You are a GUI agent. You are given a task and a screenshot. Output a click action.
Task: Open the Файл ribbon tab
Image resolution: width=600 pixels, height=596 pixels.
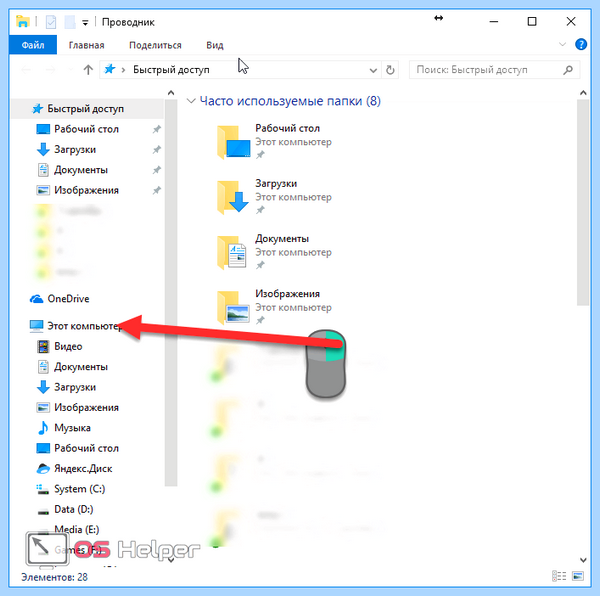coord(33,45)
